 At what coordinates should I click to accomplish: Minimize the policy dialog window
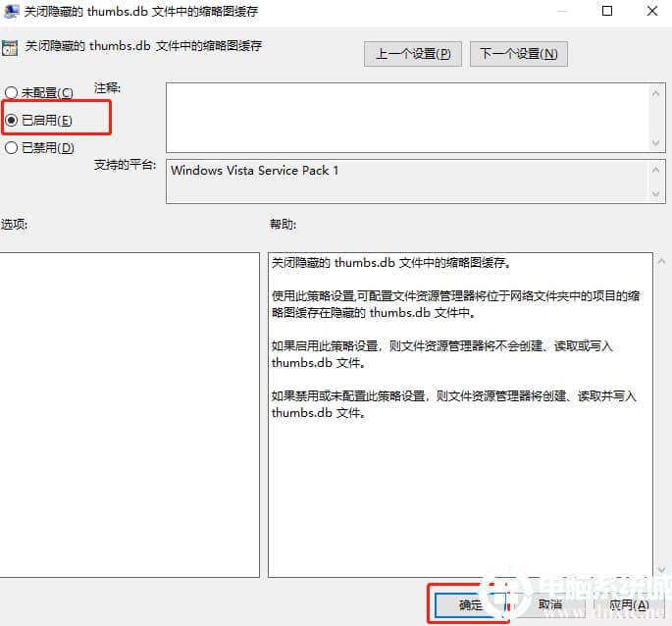(562, 11)
